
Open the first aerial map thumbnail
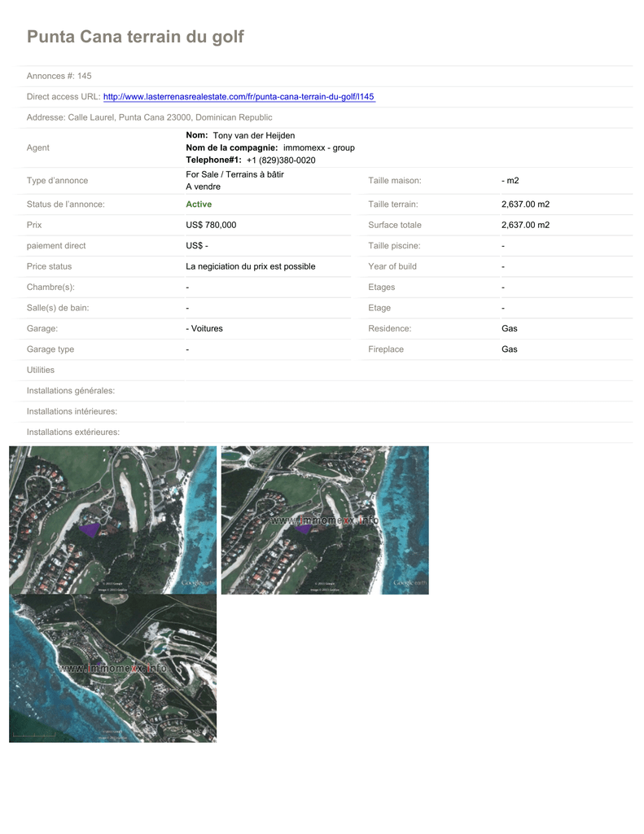coord(112,520)
